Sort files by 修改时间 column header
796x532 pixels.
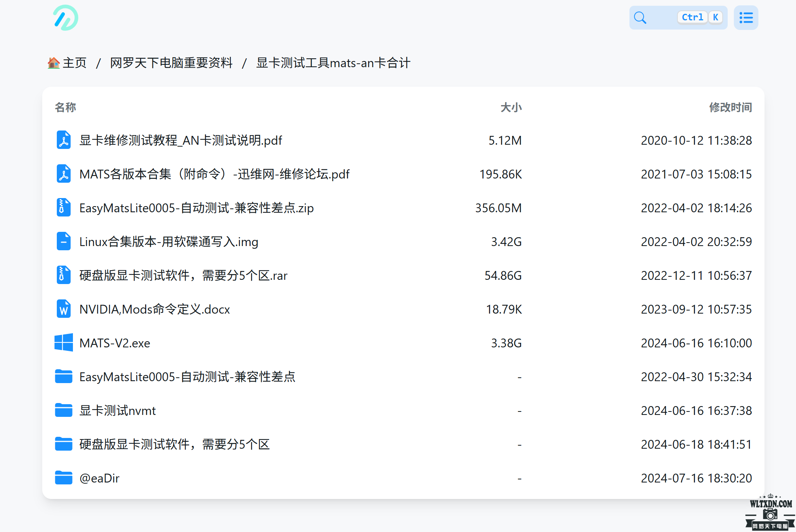(x=730, y=107)
